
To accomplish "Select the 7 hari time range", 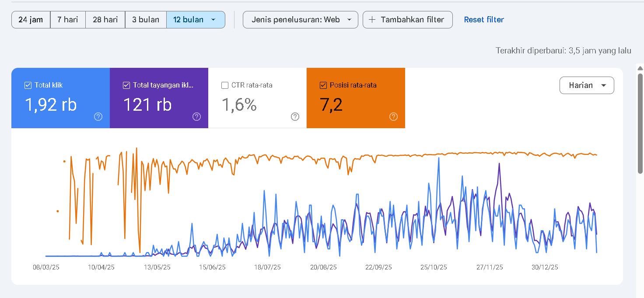I will click(68, 20).
